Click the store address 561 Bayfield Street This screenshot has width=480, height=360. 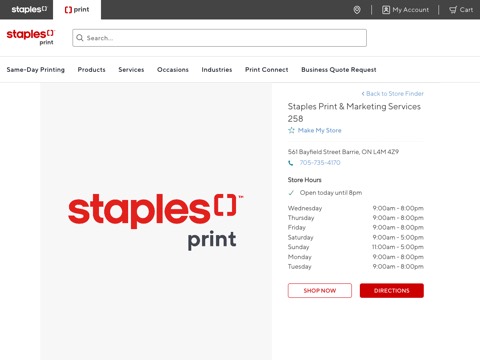pos(343,152)
